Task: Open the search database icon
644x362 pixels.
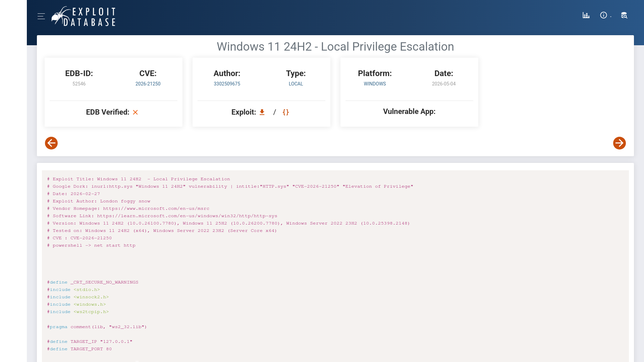Action: (x=624, y=15)
